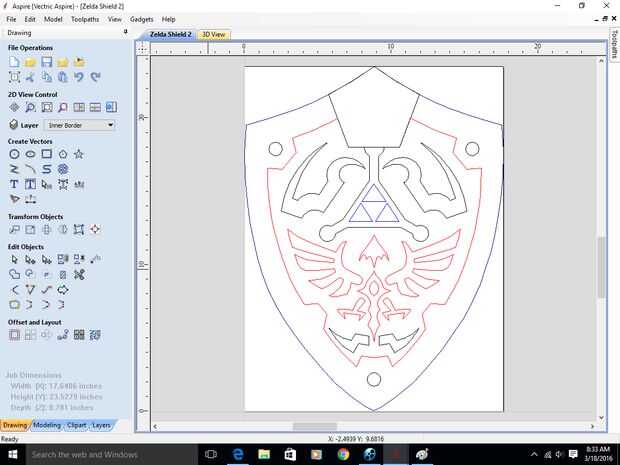
Task: Click the Copy icon in File Operations
Action: click(x=47, y=77)
